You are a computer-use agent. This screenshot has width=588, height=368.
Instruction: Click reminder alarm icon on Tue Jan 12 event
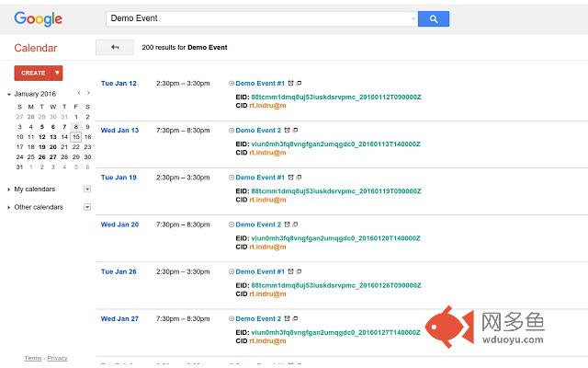[291, 84]
